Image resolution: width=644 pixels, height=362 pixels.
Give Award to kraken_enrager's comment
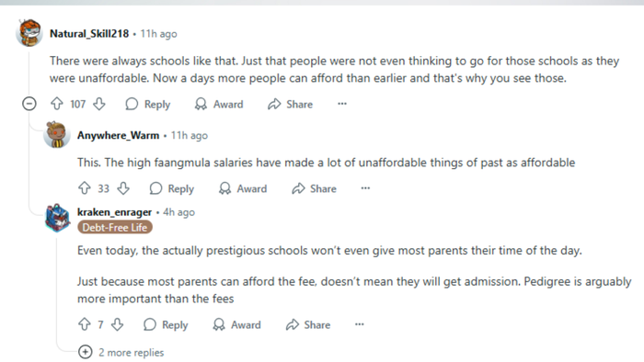237,324
